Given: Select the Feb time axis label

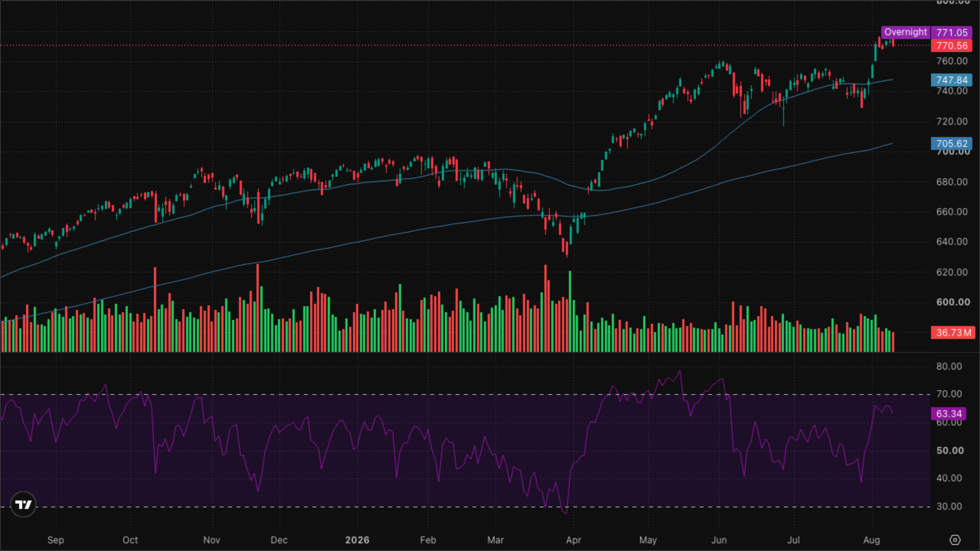Looking at the screenshot, I should click(428, 540).
